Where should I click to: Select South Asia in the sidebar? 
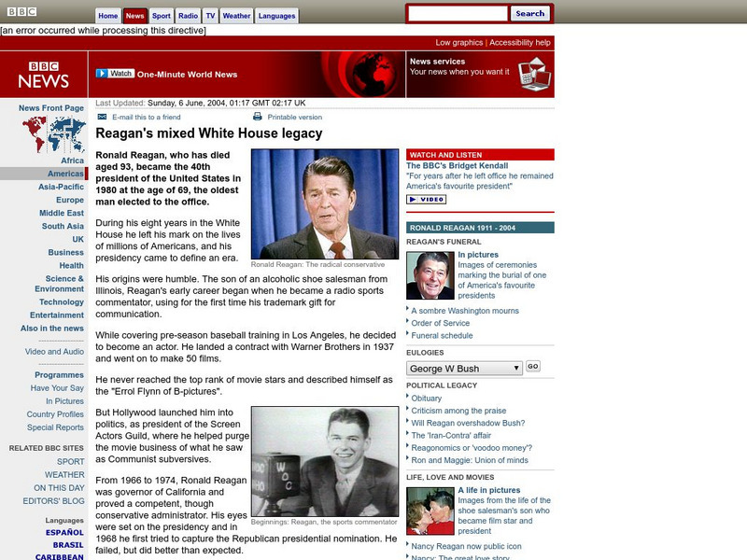[x=63, y=226]
